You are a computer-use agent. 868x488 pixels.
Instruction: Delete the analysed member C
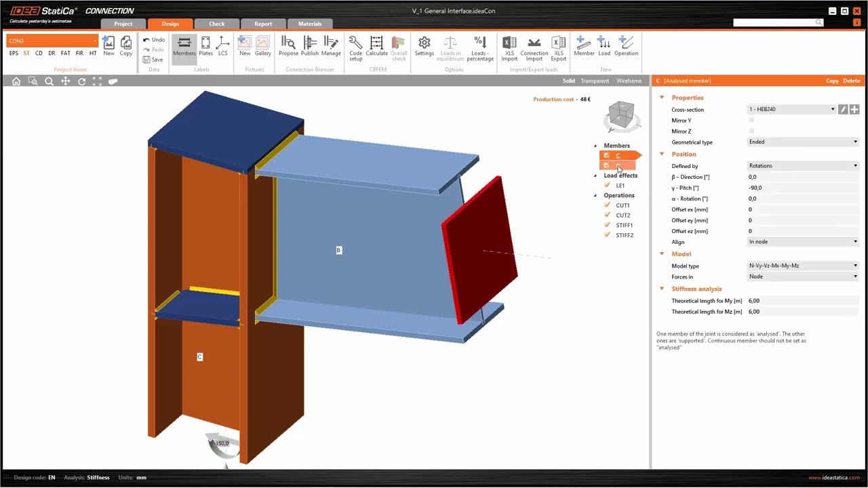click(851, 81)
